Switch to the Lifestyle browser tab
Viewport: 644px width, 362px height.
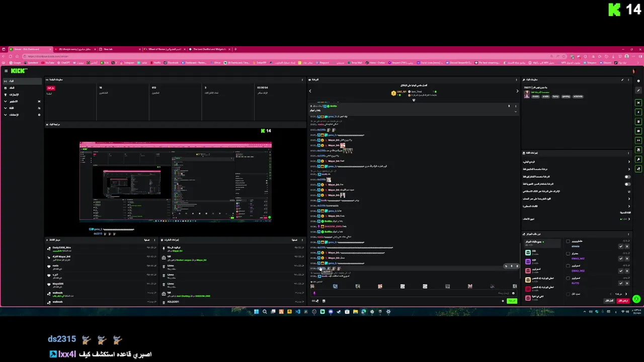pyautogui.click(x=74, y=49)
